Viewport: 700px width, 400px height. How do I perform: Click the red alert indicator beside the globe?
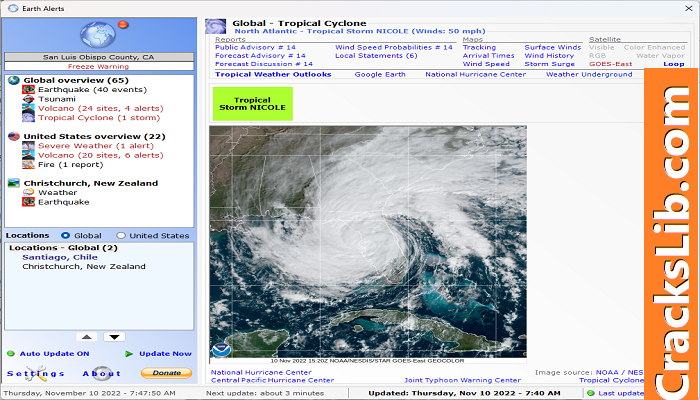(x=123, y=25)
